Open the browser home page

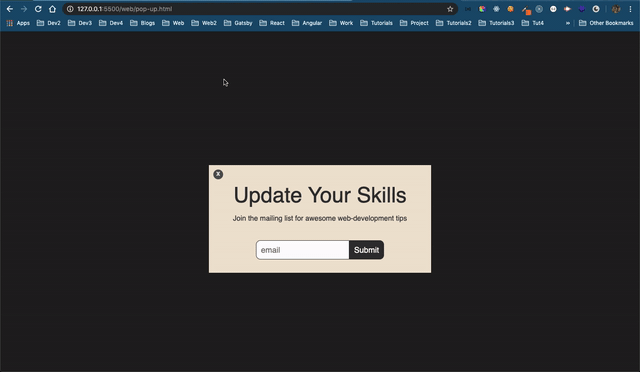[52, 9]
